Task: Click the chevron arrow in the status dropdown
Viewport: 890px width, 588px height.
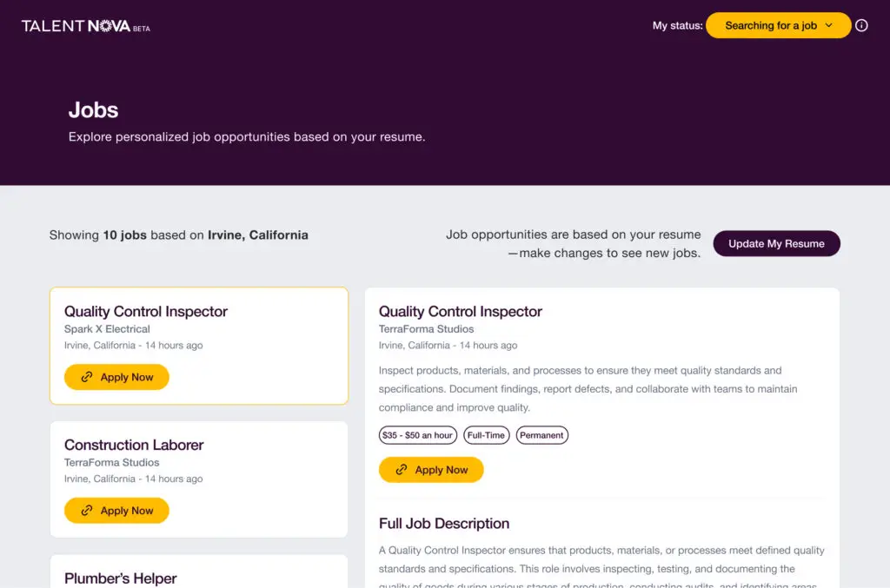Action: pyautogui.click(x=828, y=25)
